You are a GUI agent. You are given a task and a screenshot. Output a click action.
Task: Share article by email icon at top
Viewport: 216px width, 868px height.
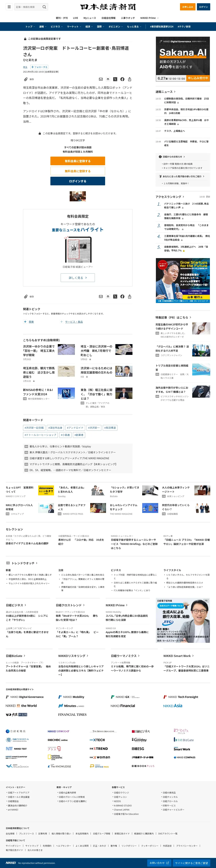101,79
